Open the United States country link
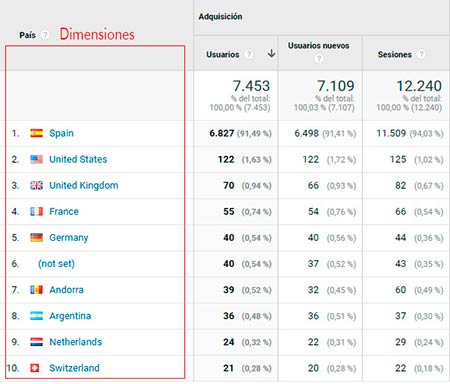Image resolution: width=450 pixels, height=384 pixels. (78, 159)
